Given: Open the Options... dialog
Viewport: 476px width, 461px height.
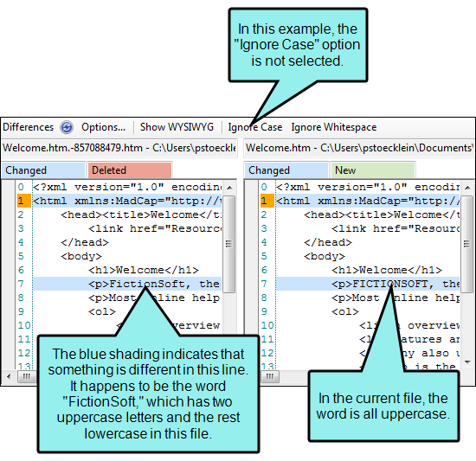Looking at the screenshot, I should point(103,127).
